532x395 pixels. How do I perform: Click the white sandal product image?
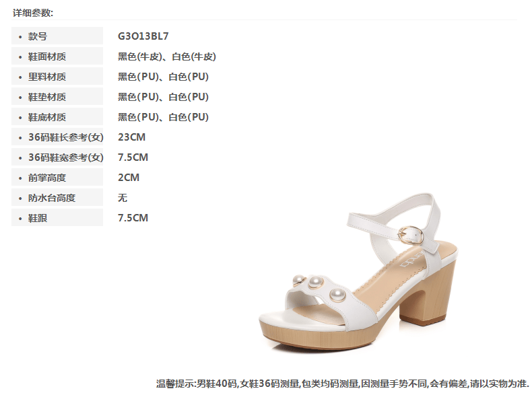tap(358, 273)
